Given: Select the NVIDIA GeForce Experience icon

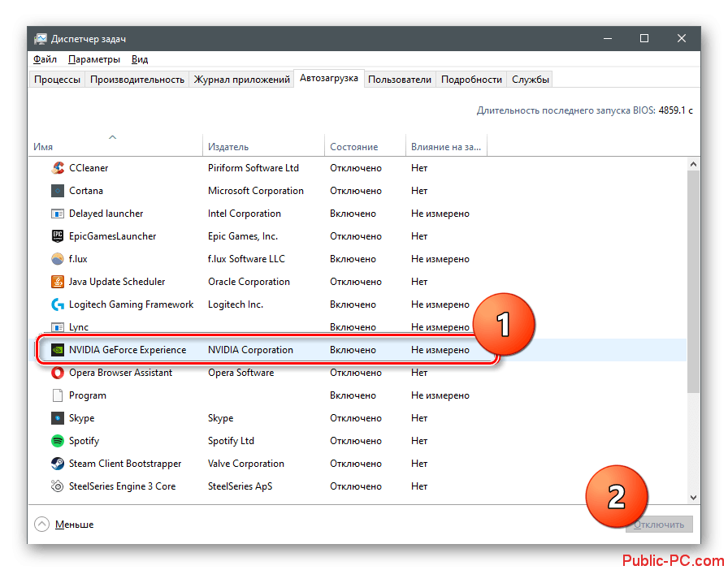Looking at the screenshot, I should tap(58, 350).
